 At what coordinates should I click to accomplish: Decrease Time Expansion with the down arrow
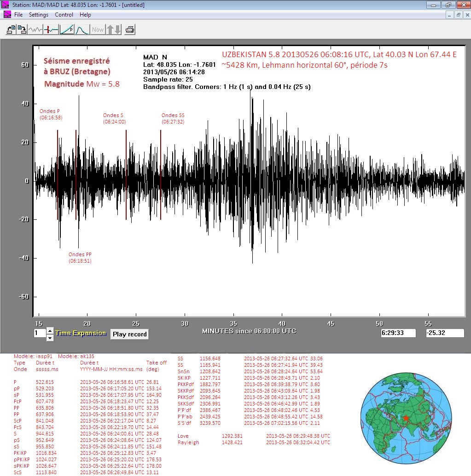[50, 338]
